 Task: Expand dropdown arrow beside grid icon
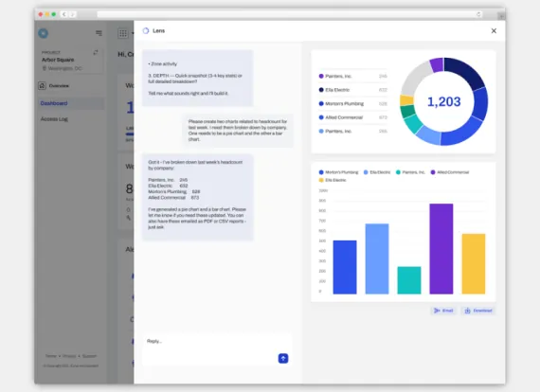(x=133, y=33)
